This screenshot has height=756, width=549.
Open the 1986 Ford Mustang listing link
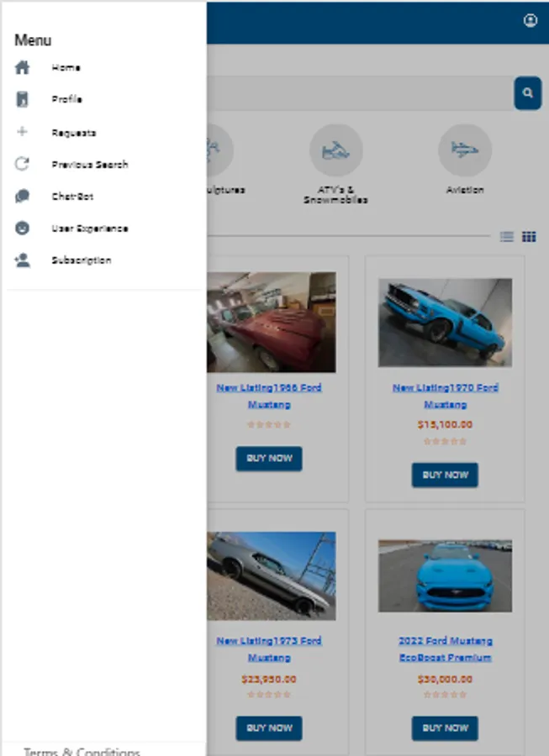[x=269, y=396]
